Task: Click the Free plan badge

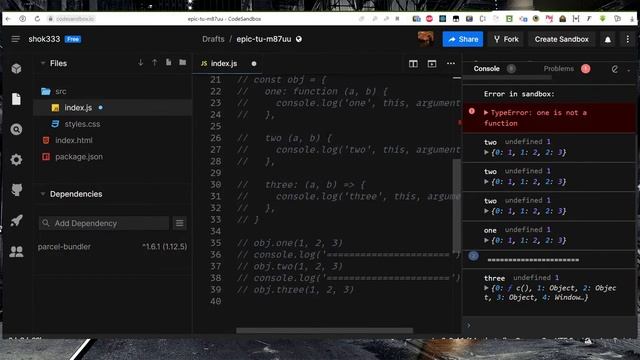Action: 73,39
